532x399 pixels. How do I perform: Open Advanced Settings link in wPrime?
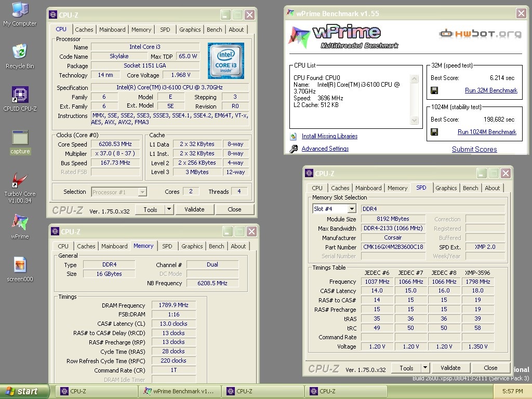tap(325, 149)
